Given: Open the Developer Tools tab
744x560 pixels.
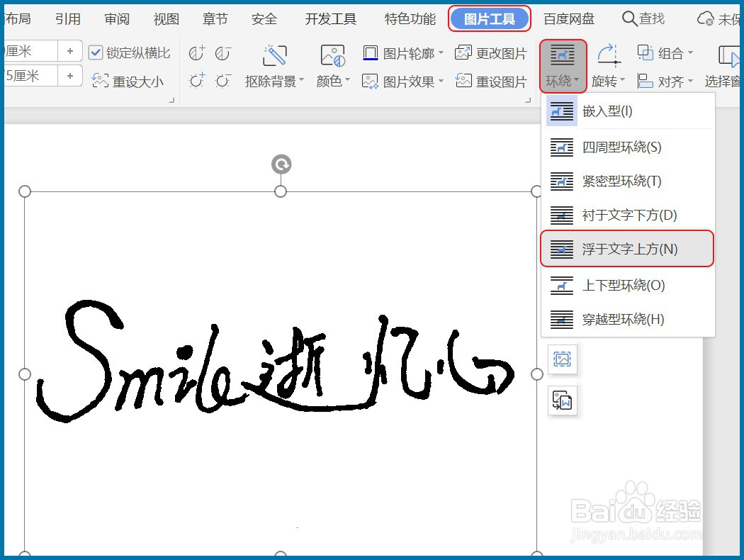Looking at the screenshot, I should pyautogui.click(x=331, y=19).
